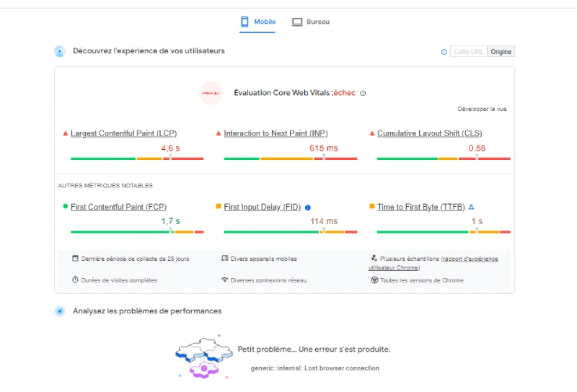Expand the view with Développer la vue
Image resolution: width=577 pixels, height=392 pixels.
coord(482,110)
